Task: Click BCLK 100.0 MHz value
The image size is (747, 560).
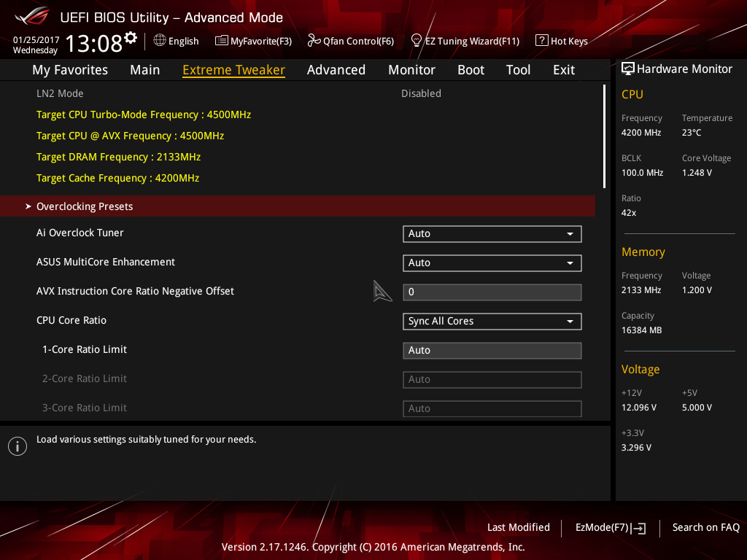Action: point(642,173)
